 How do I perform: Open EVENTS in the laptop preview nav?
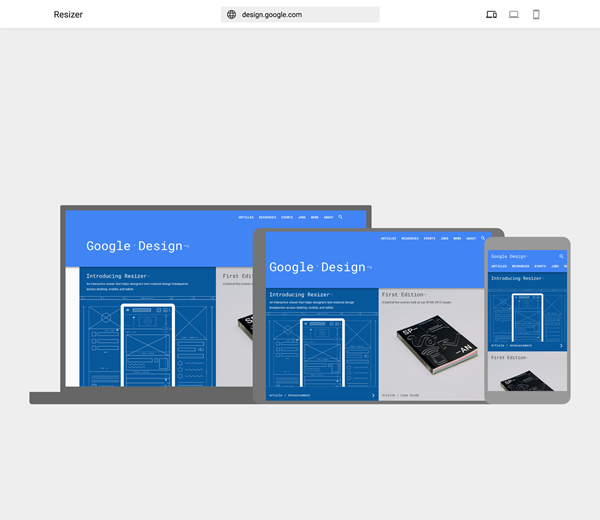pyautogui.click(x=287, y=217)
